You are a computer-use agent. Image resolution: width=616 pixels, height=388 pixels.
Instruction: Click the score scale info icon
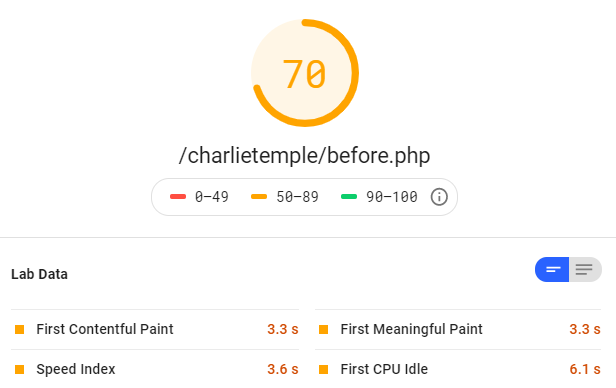pos(439,197)
